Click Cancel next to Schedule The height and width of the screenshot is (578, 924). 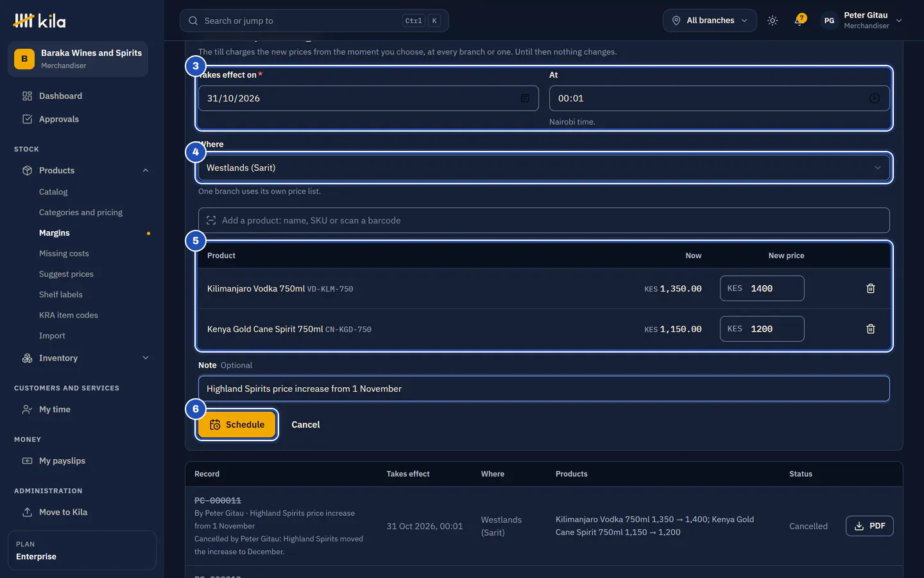tap(305, 425)
